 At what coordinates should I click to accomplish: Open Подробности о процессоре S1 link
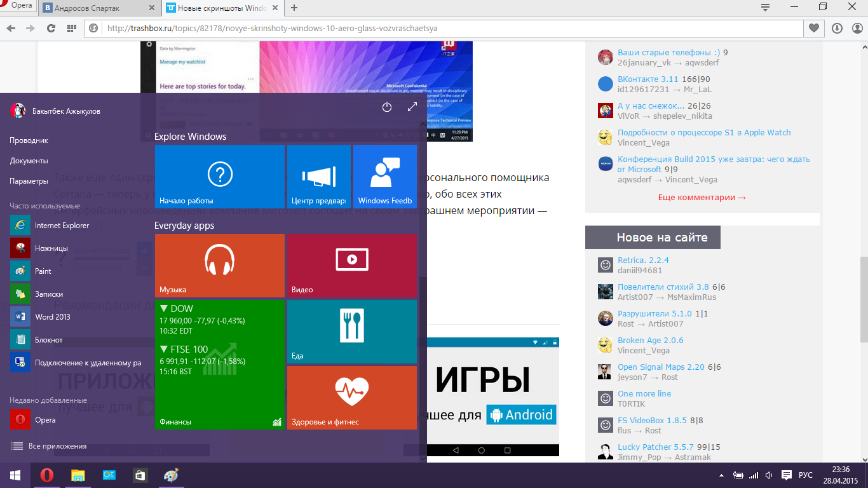704,133
